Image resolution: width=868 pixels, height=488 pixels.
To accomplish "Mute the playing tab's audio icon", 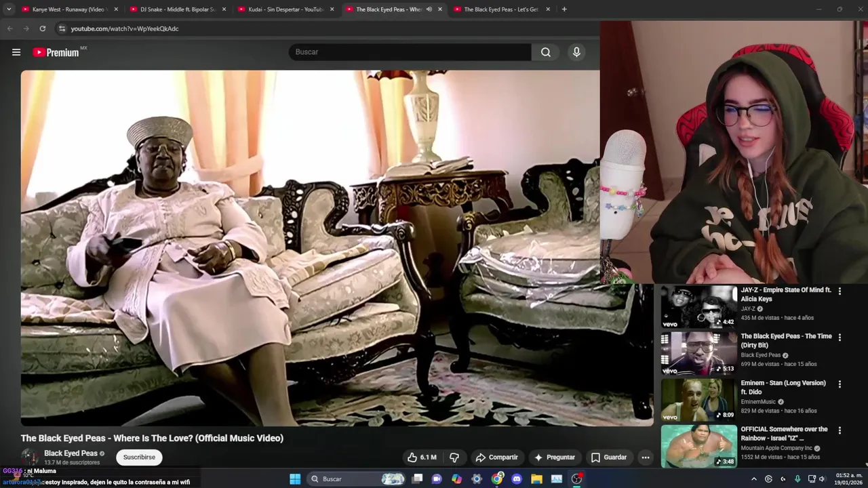I will (x=429, y=9).
